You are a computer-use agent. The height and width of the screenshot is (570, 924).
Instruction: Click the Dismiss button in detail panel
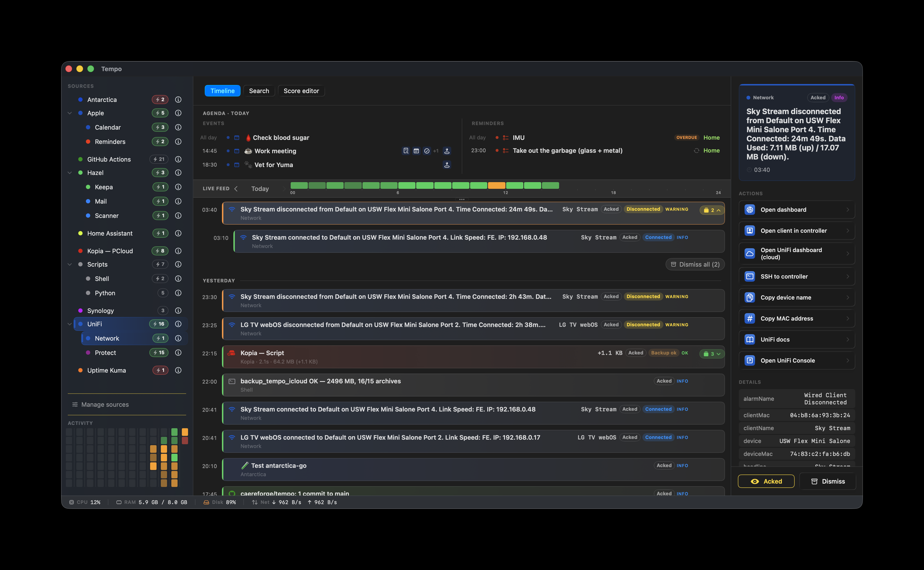tap(828, 481)
